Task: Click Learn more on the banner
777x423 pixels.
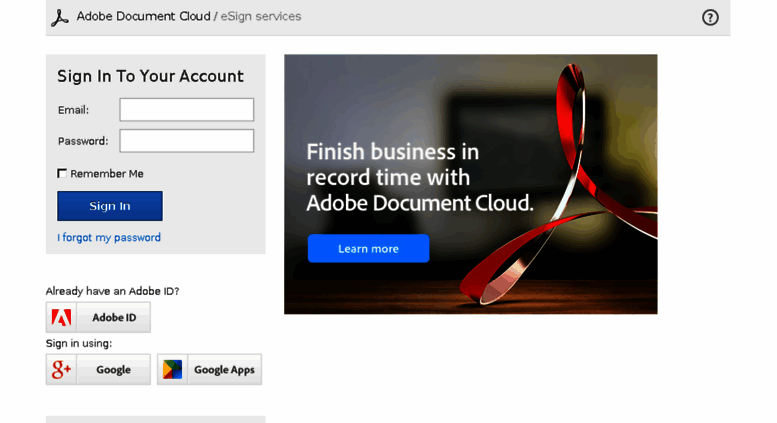Action: coord(368,249)
